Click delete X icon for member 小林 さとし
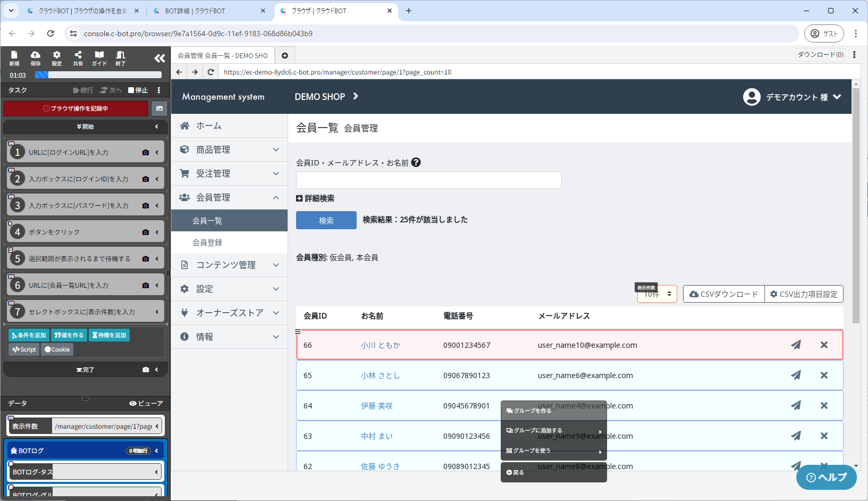The image size is (868, 501). click(824, 375)
